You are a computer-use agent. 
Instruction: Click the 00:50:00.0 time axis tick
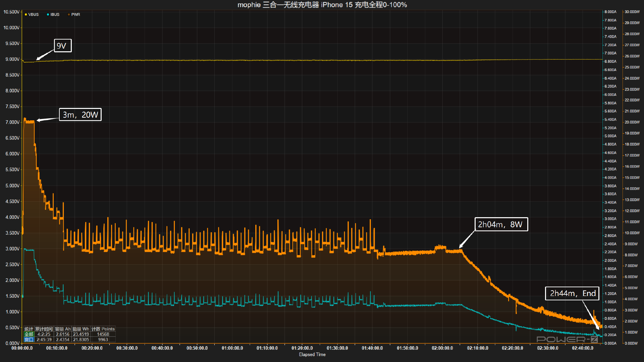(x=197, y=348)
